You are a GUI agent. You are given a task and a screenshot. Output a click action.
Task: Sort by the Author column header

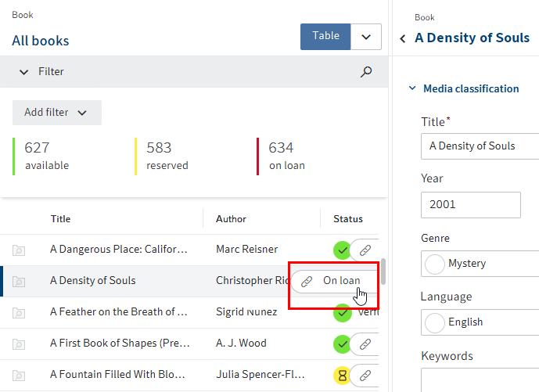coord(231,219)
